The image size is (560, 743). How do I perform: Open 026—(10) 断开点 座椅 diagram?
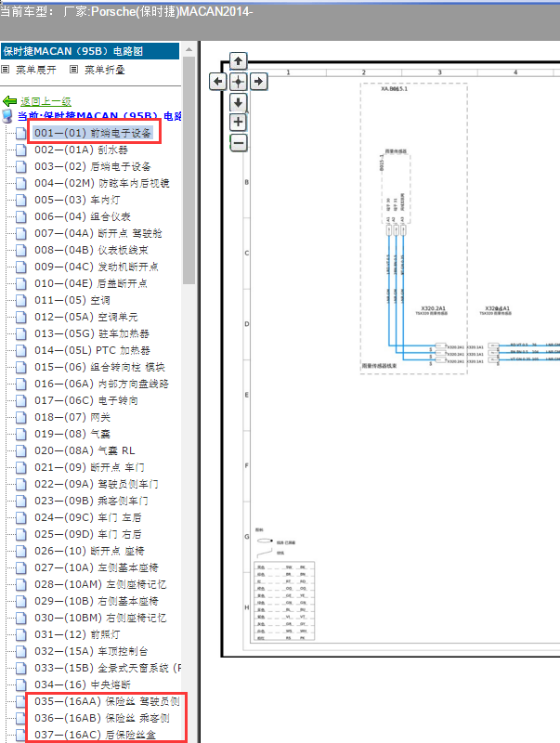(x=89, y=551)
